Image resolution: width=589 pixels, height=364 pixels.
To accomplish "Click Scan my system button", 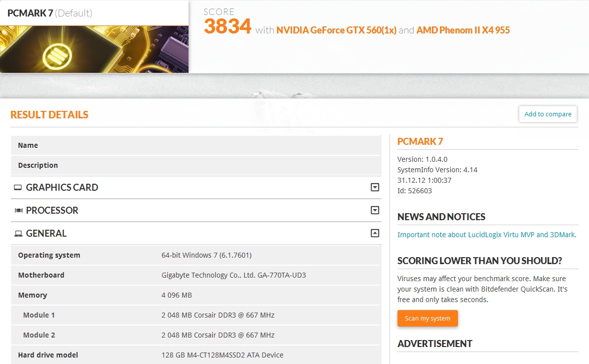I will (427, 318).
